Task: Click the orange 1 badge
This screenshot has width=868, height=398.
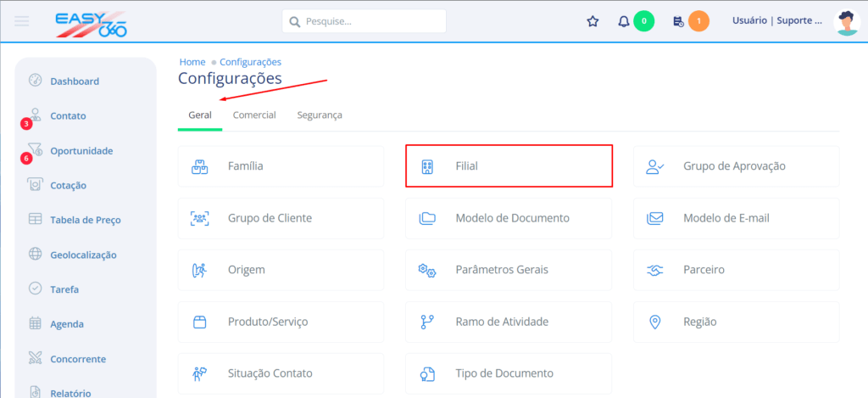Action: (698, 21)
